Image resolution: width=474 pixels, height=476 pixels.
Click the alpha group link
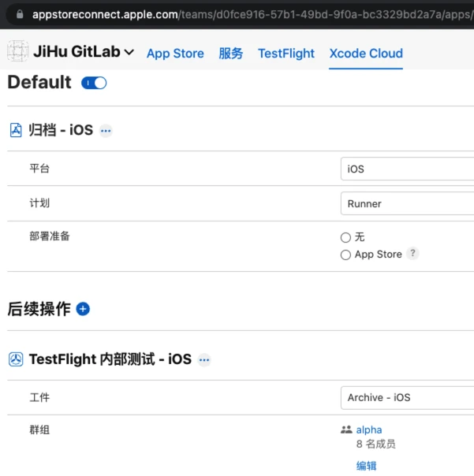(x=369, y=430)
